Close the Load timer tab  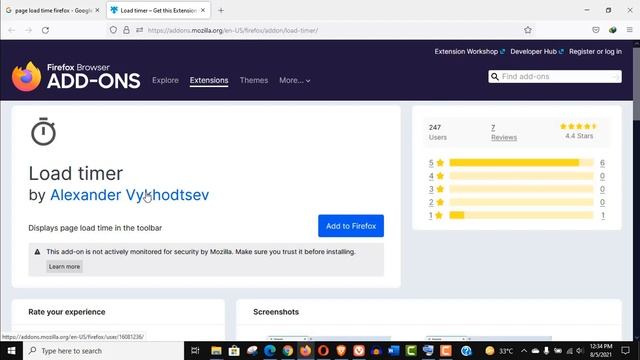(203, 10)
